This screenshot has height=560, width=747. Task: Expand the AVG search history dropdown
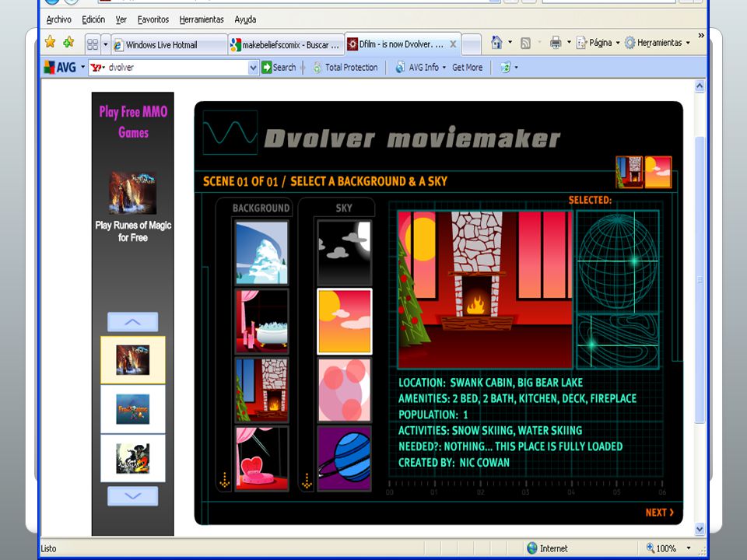[x=254, y=68]
